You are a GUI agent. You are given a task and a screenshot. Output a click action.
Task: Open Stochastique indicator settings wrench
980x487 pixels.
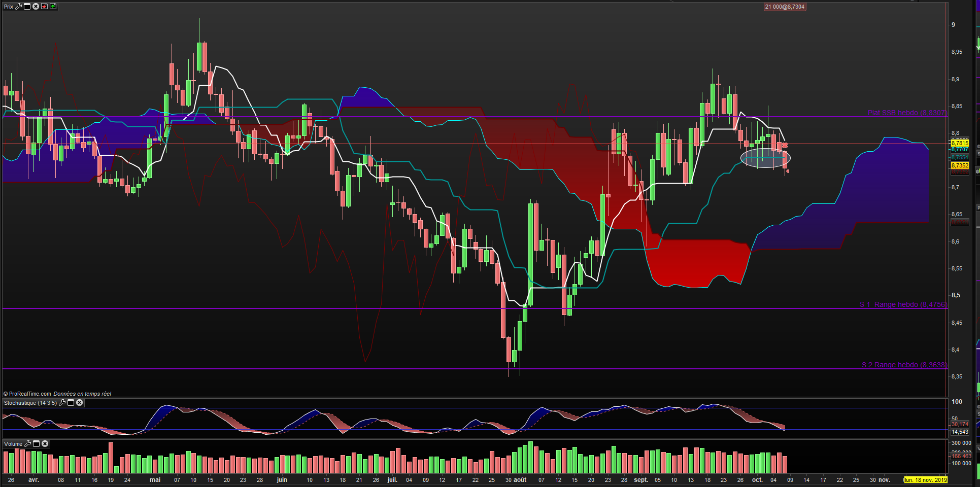62,403
